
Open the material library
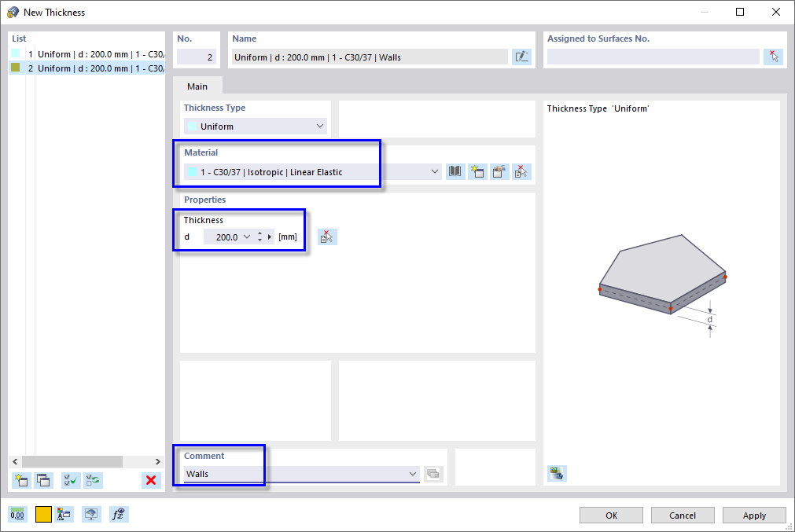[455, 171]
